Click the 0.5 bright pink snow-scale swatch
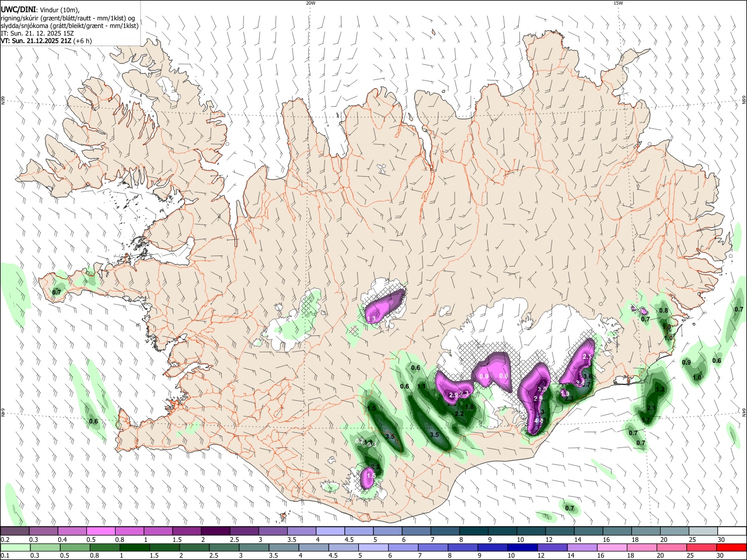747x560 pixels. click(100, 531)
